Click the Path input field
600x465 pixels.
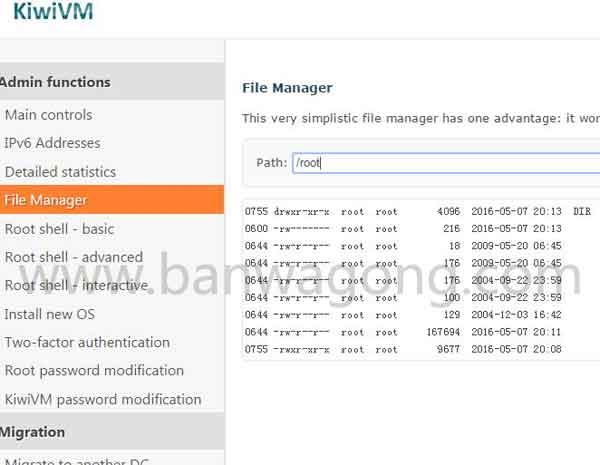pos(446,163)
